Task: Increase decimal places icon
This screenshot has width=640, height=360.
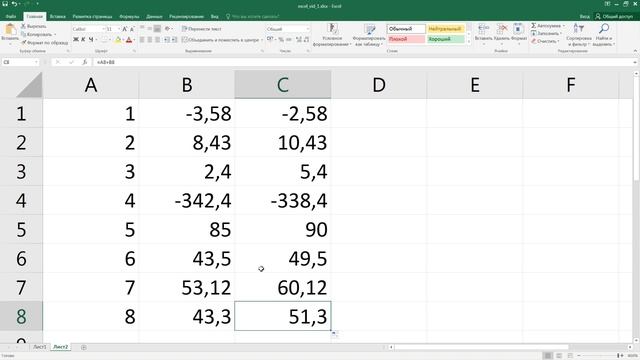Action: click(298, 40)
